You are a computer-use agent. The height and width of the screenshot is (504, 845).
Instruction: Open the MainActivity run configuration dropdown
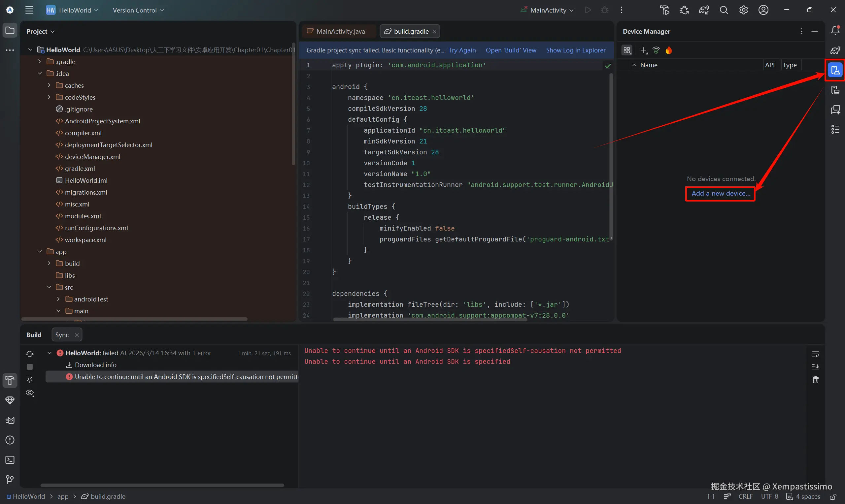548,10
